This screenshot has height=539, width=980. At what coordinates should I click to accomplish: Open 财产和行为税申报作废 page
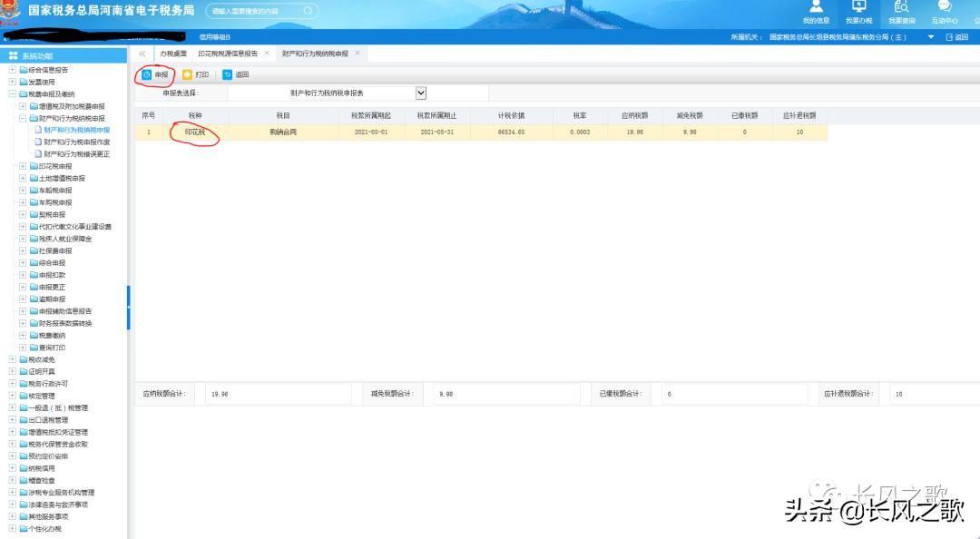tap(77, 142)
